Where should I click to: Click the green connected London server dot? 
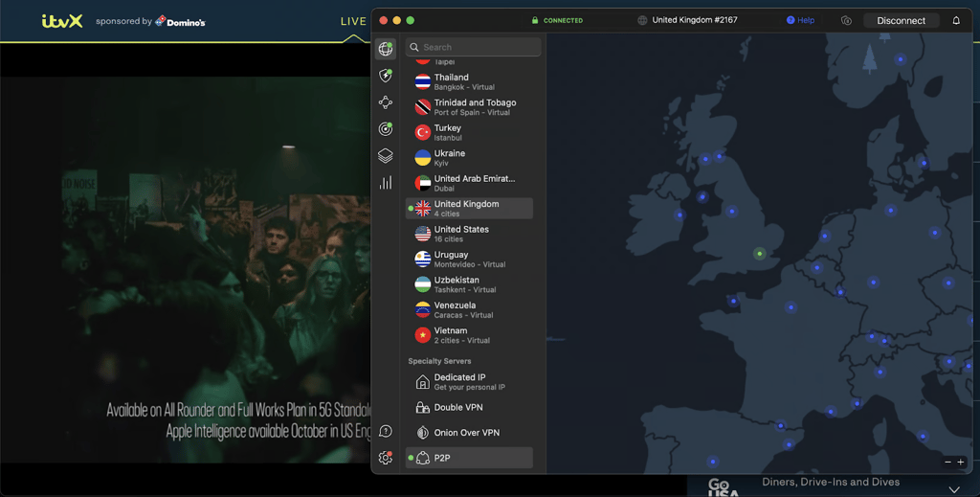point(759,253)
